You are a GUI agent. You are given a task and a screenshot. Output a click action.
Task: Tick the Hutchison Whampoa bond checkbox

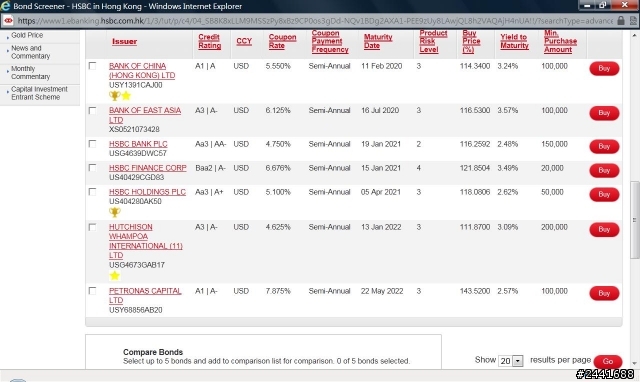click(93, 227)
